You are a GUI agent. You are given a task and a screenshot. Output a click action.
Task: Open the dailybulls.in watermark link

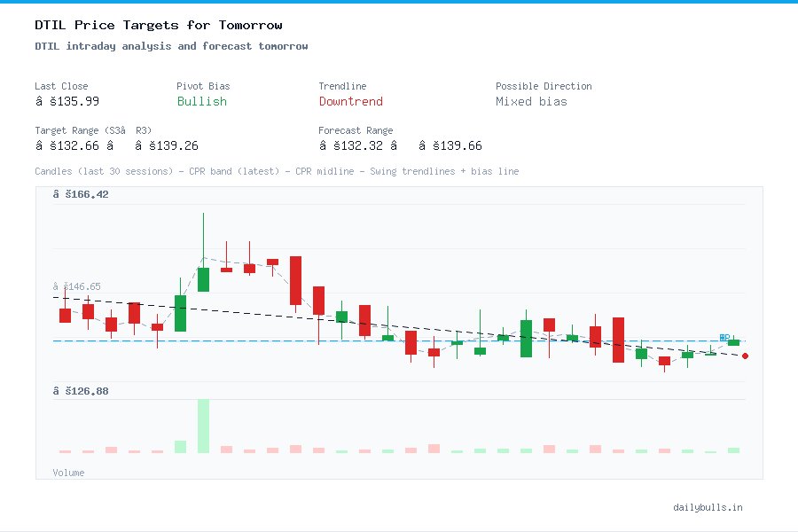(708, 507)
